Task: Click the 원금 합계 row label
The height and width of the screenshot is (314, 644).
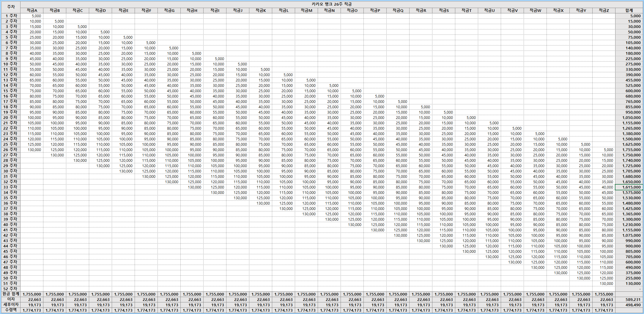Action: pos(11,294)
